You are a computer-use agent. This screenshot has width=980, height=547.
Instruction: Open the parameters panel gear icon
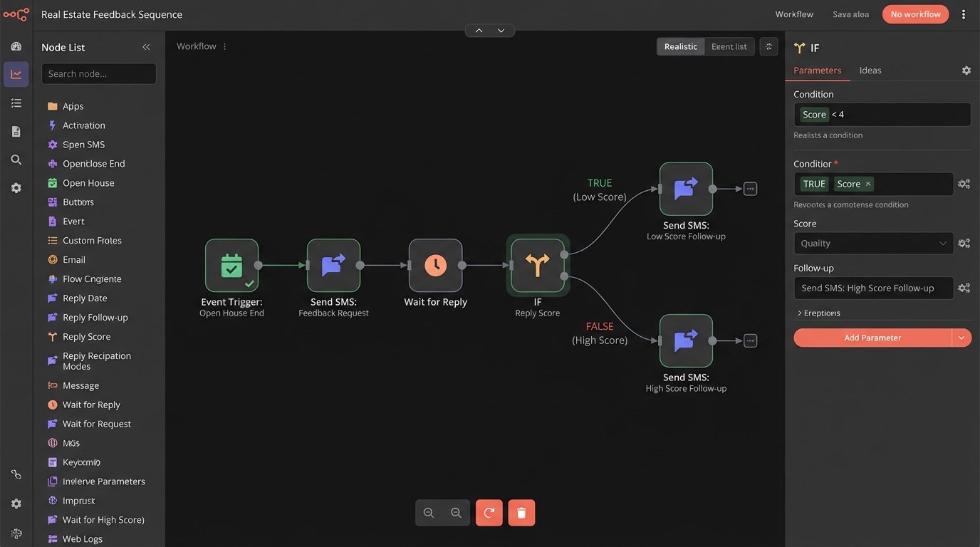pyautogui.click(x=966, y=71)
